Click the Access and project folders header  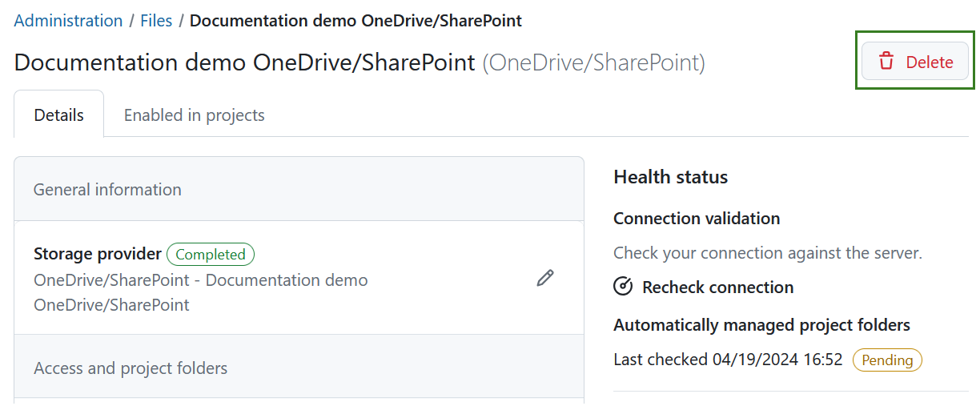tap(131, 368)
